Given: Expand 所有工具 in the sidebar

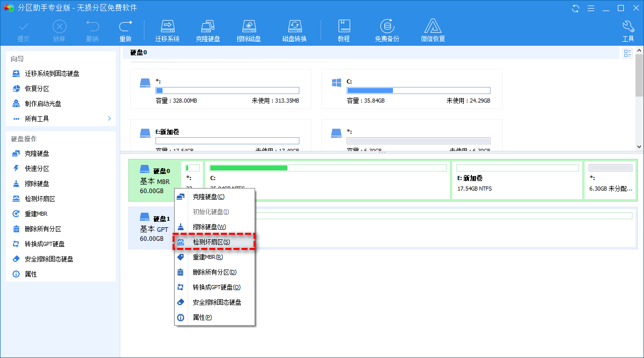Looking at the screenshot, I should point(60,119).
